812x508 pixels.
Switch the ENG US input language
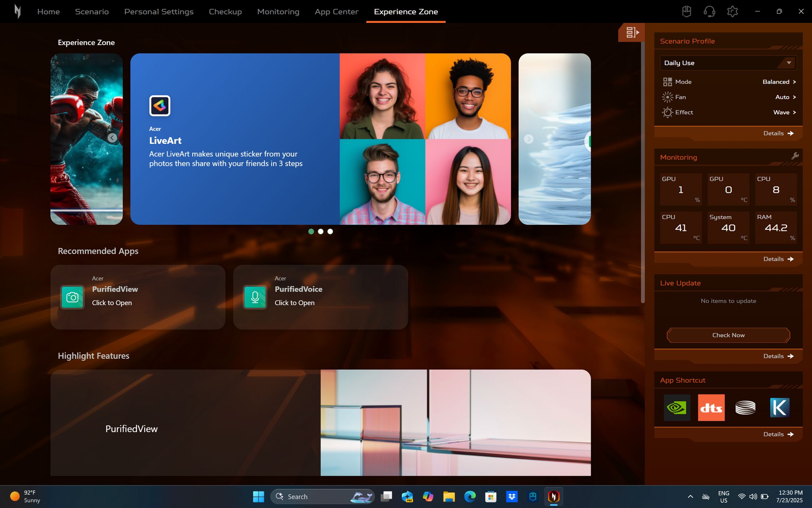click(x=723, y=497)
